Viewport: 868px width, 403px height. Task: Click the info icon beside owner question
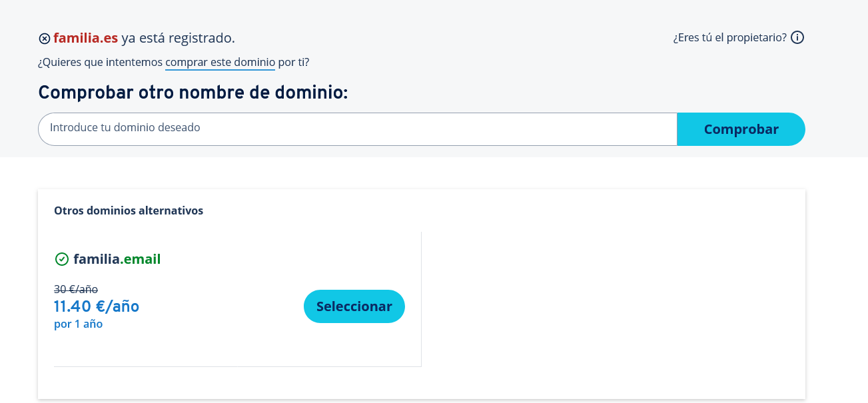(797, 37)
